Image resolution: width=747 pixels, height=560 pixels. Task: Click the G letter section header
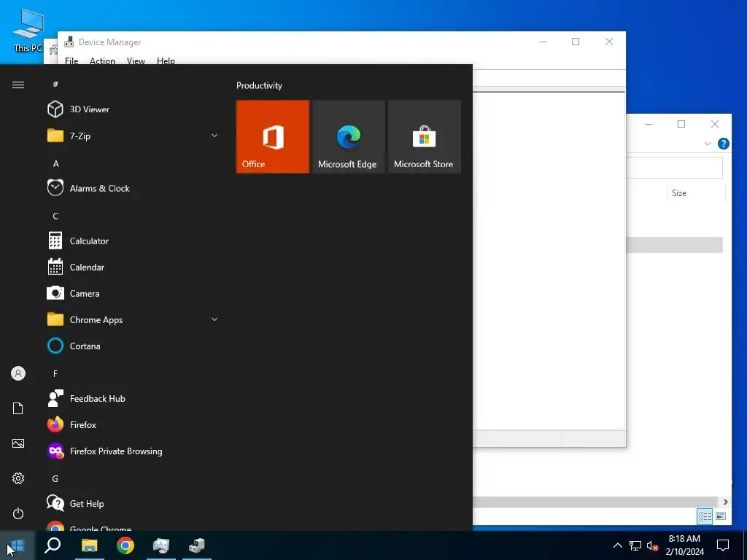click(x=55, y=478)
